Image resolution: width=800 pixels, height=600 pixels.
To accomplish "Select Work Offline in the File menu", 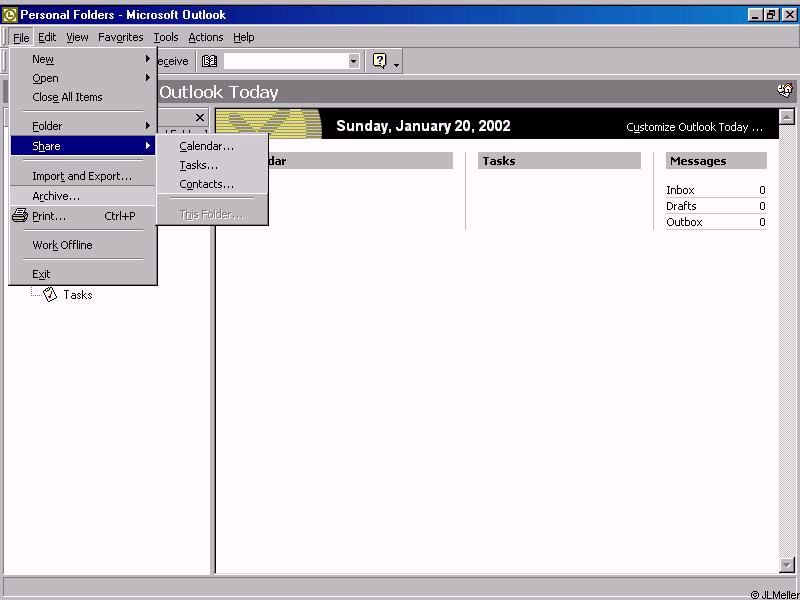I will pos(83,245).
